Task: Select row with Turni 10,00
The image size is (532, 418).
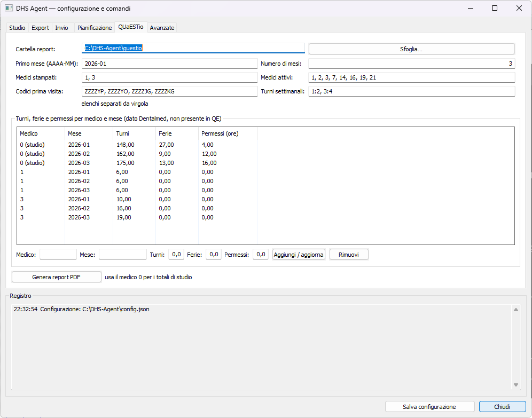Action: pos(137,199)
